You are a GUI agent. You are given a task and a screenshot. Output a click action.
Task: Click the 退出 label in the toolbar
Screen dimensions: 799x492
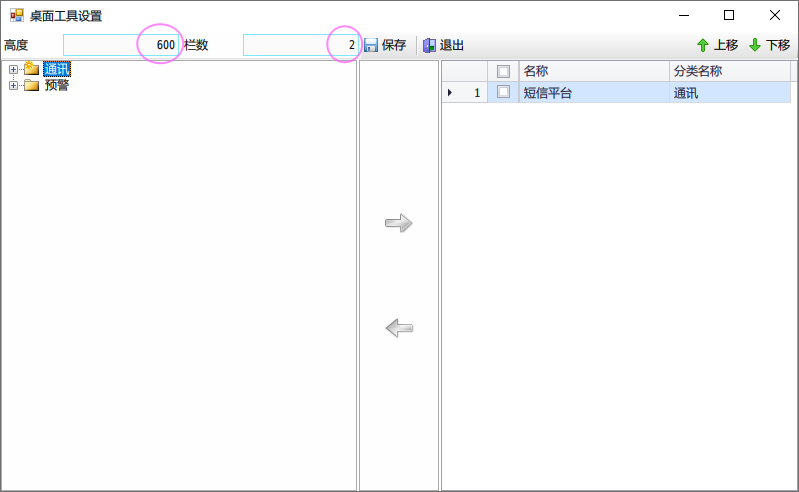pos(451,45)
